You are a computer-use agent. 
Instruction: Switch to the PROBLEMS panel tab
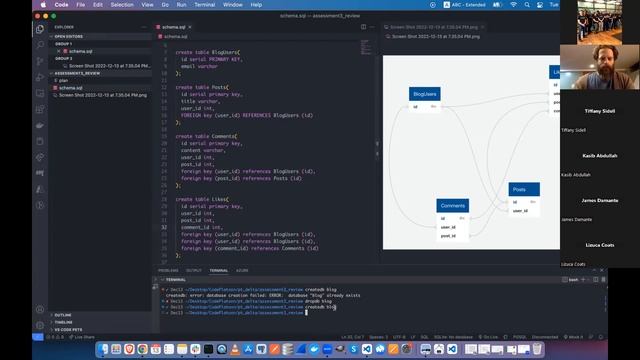tap(168, 270)
